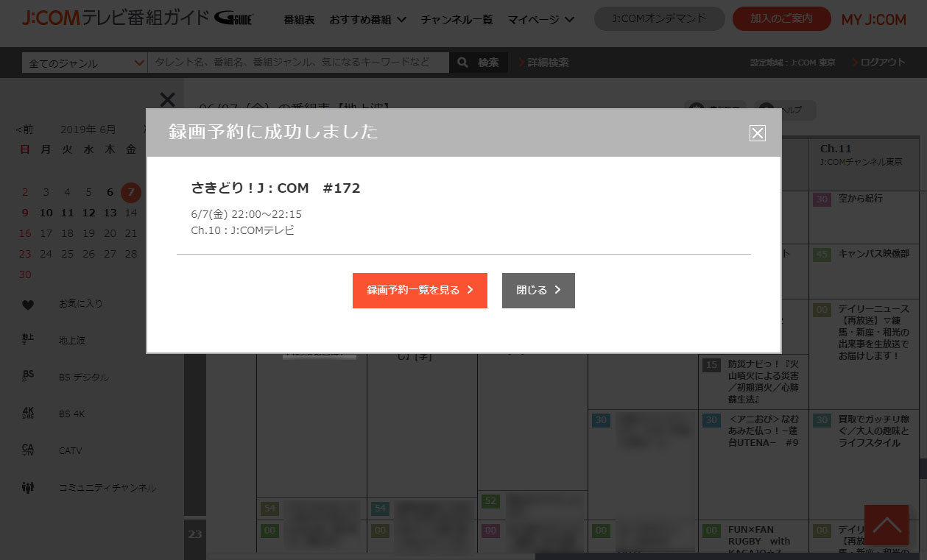Expand the おすすめ番組 dropdown menu

pos(367,20)
